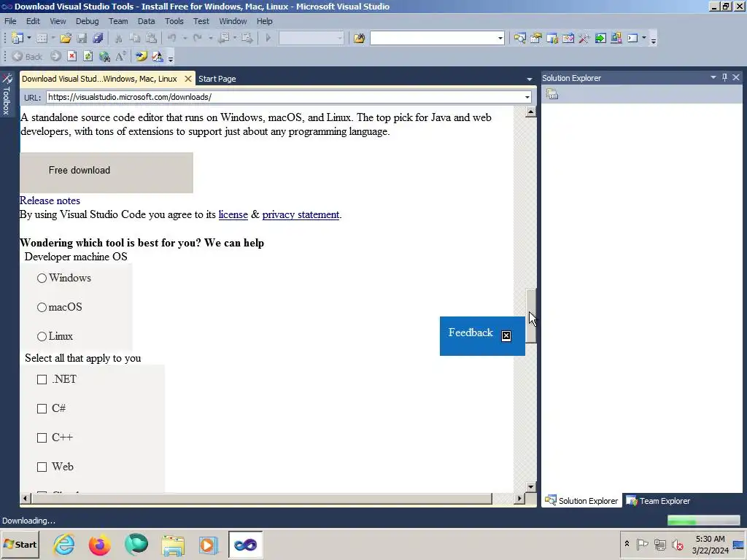
Task: Select the macOS radio button
Action: [x=42, y=307]
